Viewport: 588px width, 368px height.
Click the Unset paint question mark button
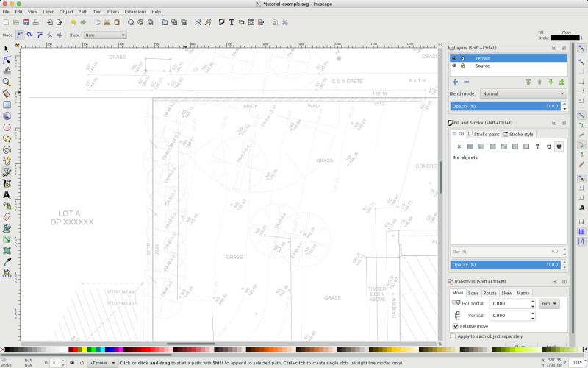[537, 146]
